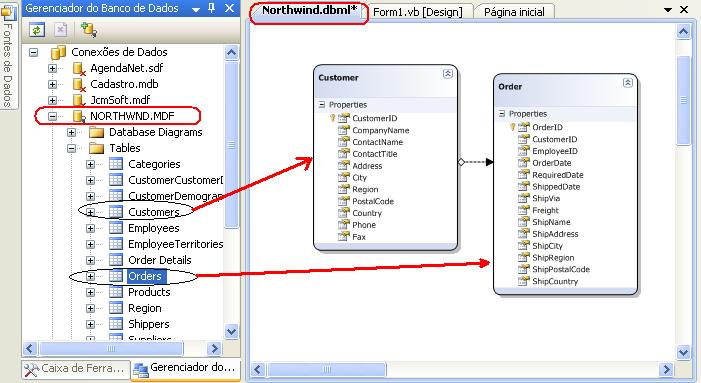Expand the Orders table node

(91, 276)
